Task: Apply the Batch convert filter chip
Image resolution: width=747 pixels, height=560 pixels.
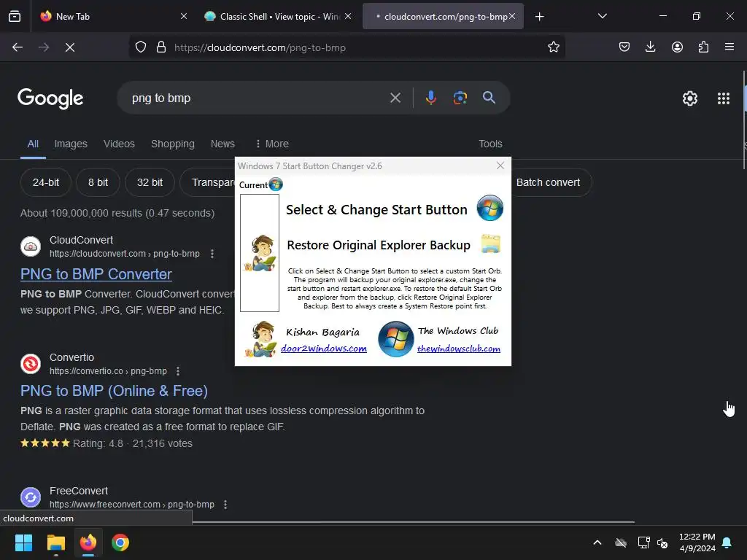Action: [551, 182]
